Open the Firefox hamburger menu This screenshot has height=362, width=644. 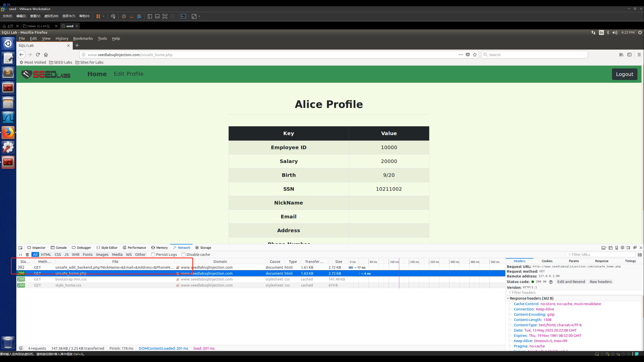[x=639, y=55]
